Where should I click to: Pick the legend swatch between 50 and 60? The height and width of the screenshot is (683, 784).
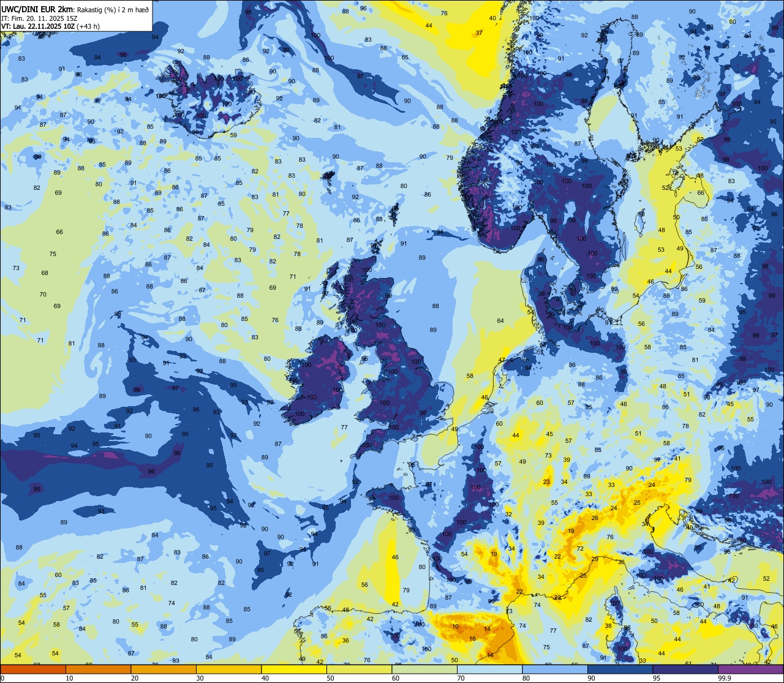coord(359,669)
